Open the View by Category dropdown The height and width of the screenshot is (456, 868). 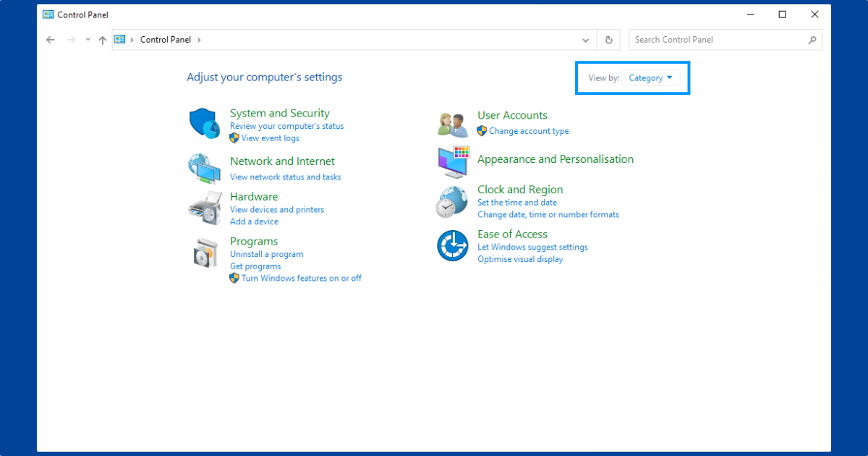pos(650,77)
